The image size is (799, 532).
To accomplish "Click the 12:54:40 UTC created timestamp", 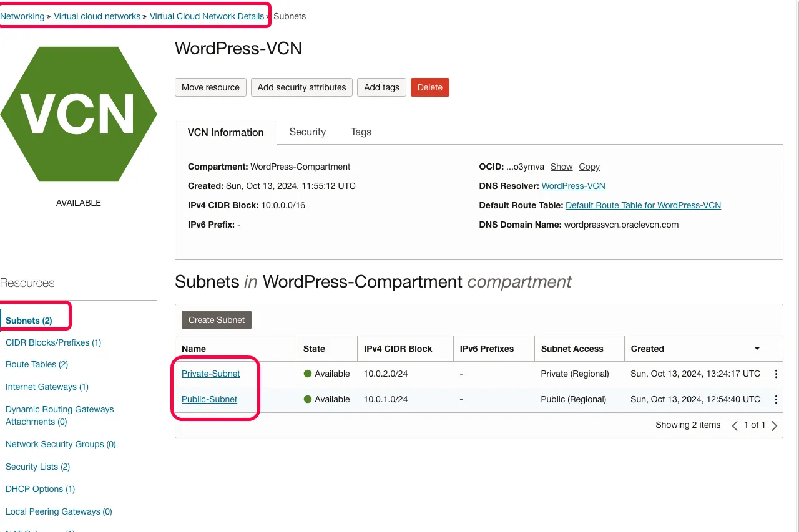I will [x=695, y=399].
